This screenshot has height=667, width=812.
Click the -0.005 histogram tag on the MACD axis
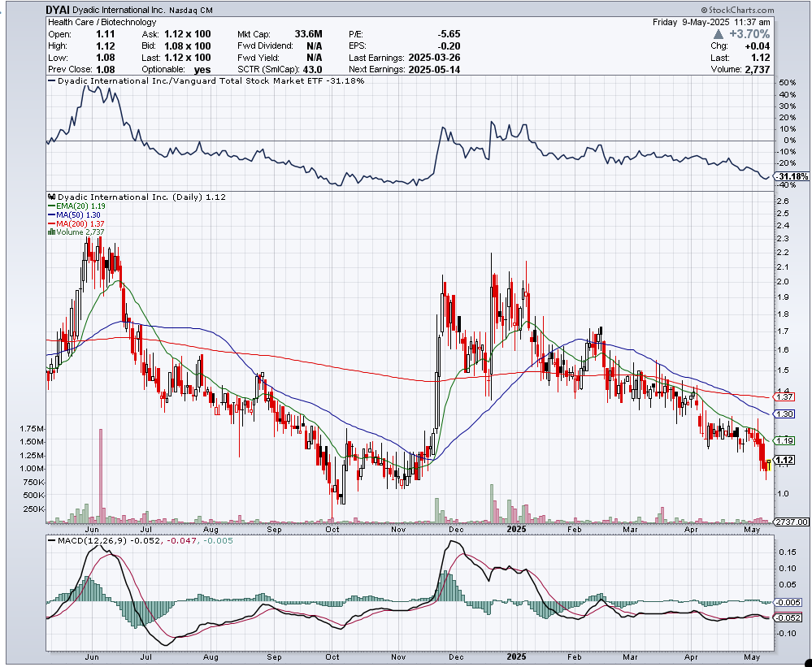(788, 602)
